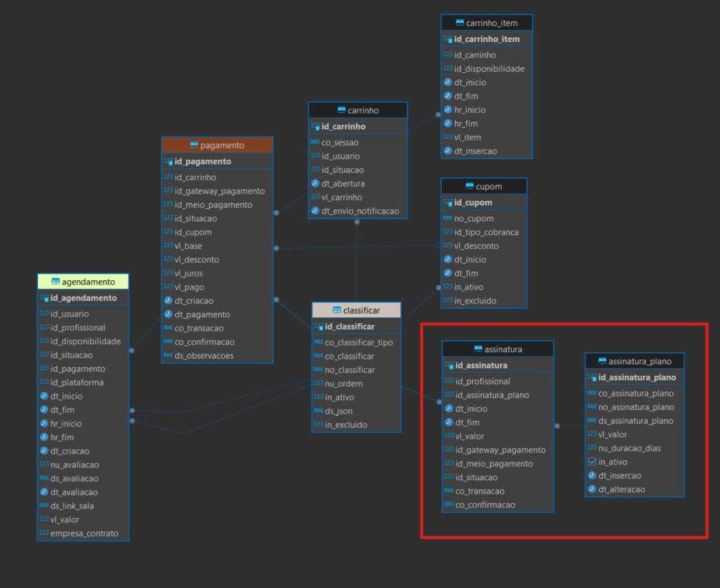Click the numeric icon beside nu_duracao_dias
The width and height of the screenshot is (720, 588).
tap(592, 448)
